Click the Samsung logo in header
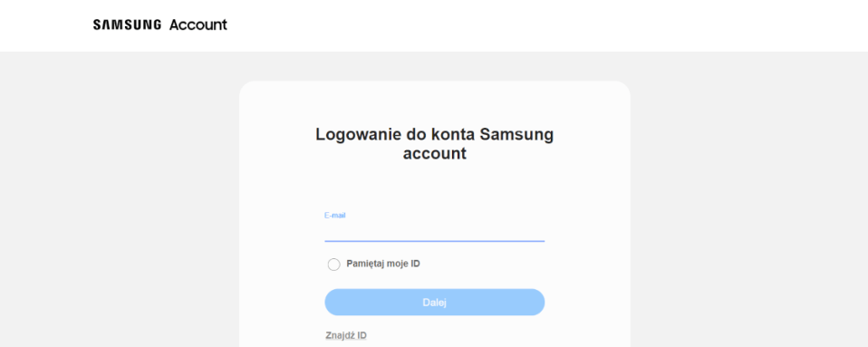Viewport: 868px width, 347px height. (127, 24)
